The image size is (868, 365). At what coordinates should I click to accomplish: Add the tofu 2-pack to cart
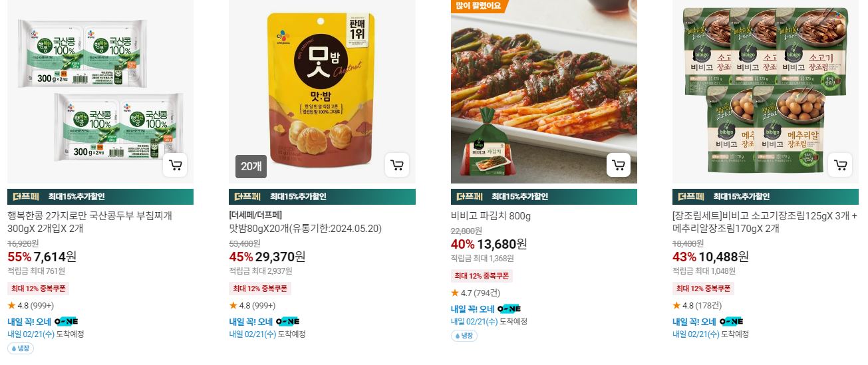pos(176,165)
